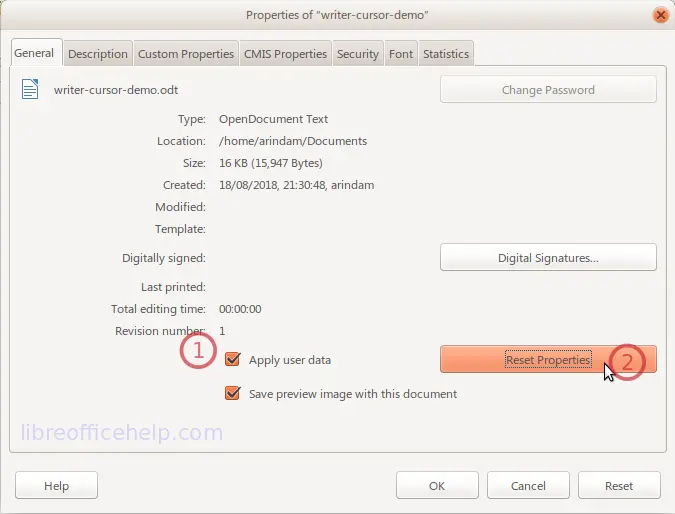Close the Properties dialog window
675x514 pixels.
(659, 15)
